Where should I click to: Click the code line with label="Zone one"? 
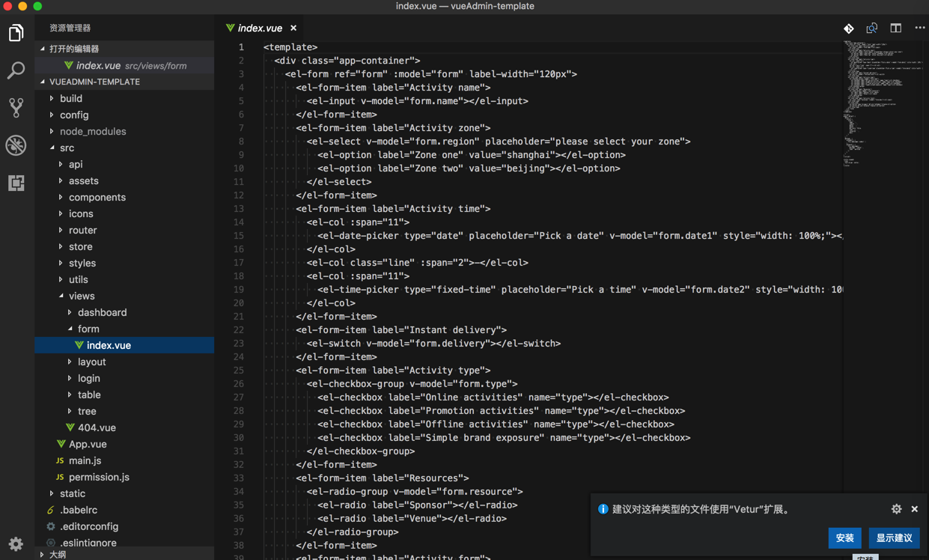pos(472,155)
